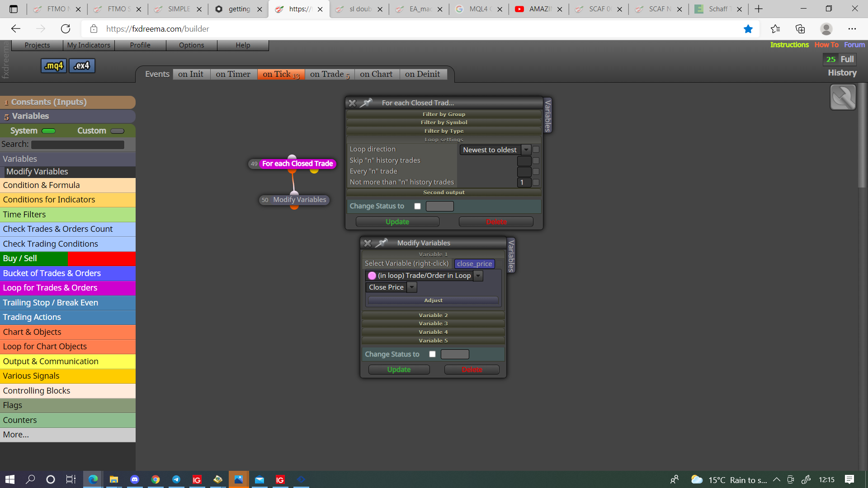Expand Filter by Group section
This screenshot has width=868, height=488.
(x=444, y=114)
